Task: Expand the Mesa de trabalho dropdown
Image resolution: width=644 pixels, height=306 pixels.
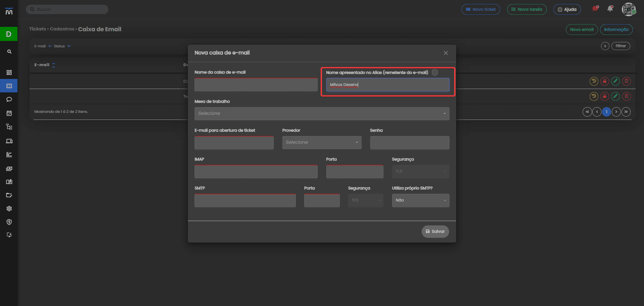Action: 322,114
